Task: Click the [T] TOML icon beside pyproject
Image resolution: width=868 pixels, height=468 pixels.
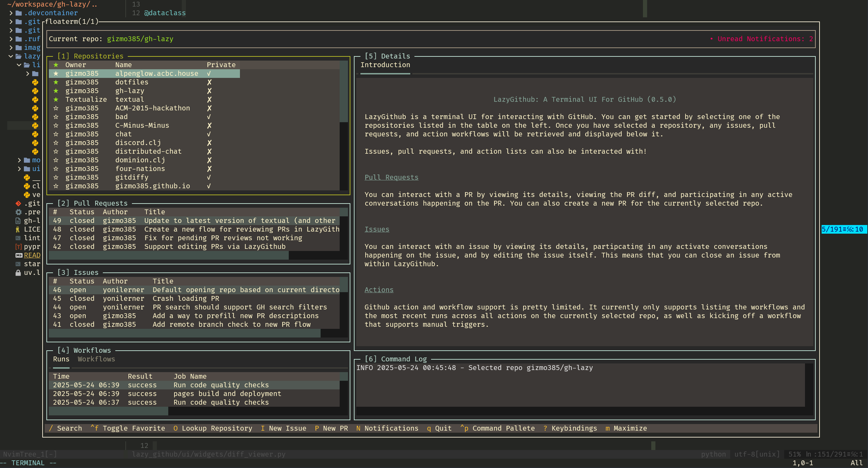Action: click(18, 246)
